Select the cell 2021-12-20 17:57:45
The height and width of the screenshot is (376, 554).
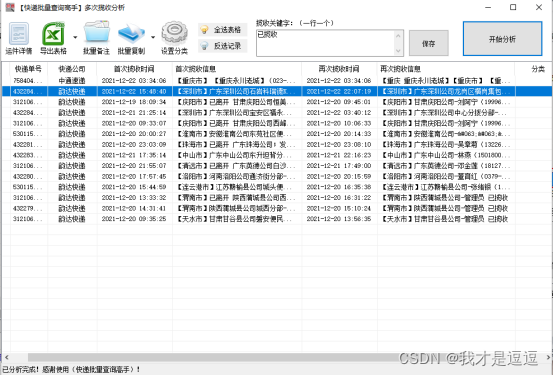click(134, 176)
